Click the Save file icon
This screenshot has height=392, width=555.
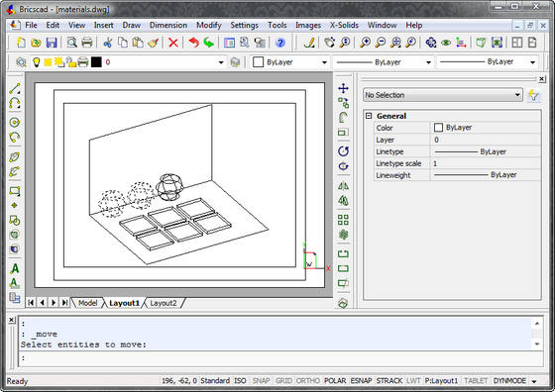click(52, 43)
